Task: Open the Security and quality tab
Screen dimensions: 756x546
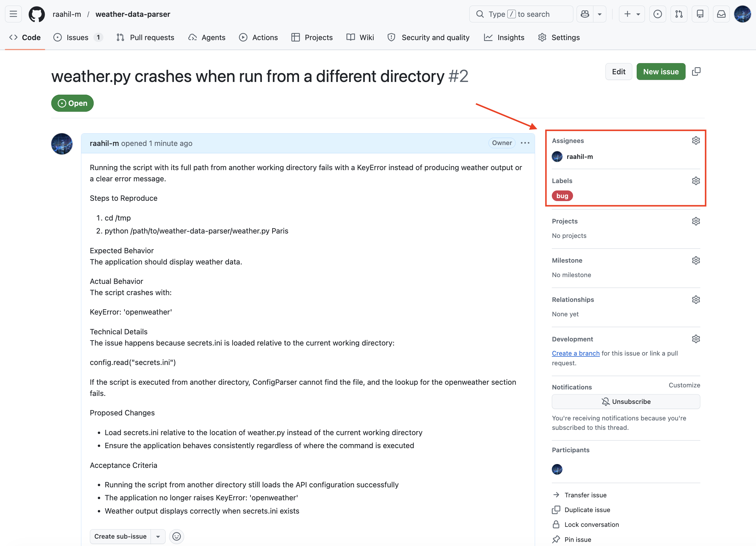Action: click(429, 37)
